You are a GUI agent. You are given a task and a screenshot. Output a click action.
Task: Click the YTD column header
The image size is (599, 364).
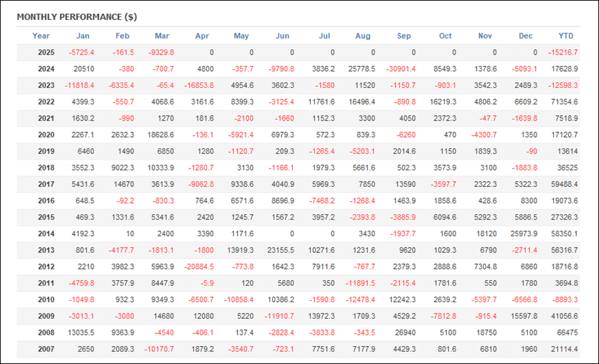pos(566,36)
